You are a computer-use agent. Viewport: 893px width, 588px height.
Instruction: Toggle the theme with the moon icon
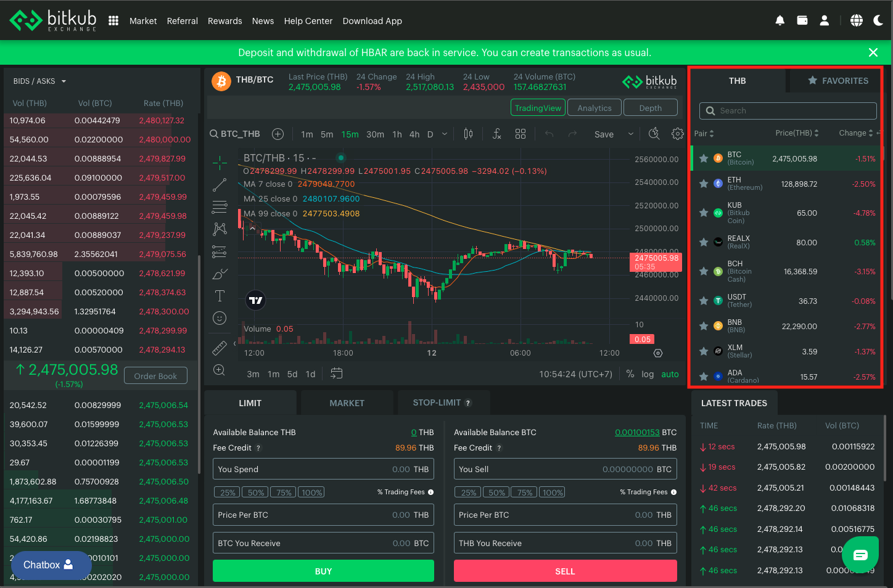pyautogui.click(x=878, y=20)
